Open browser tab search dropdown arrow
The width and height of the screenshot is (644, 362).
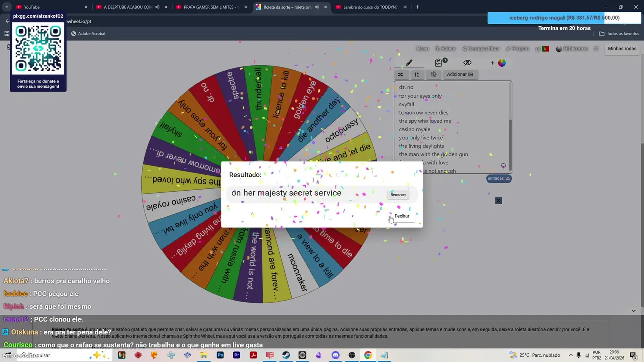coord(7,7)
